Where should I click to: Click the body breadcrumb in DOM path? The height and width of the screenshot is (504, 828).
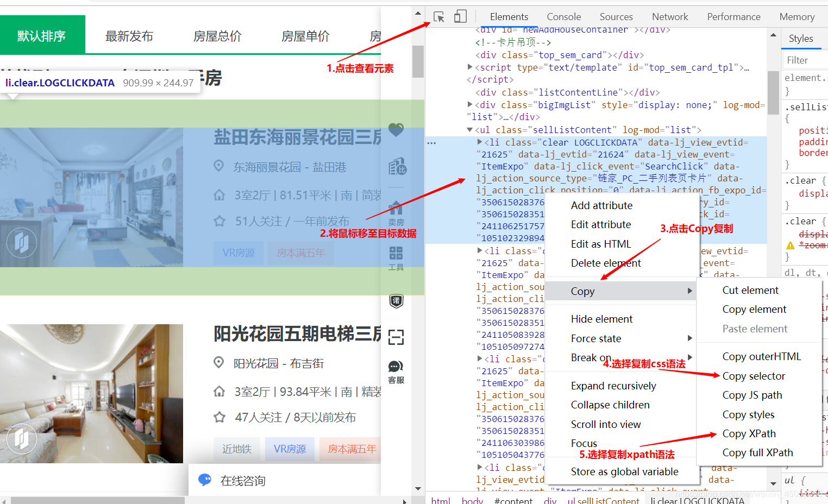point(472,500)
